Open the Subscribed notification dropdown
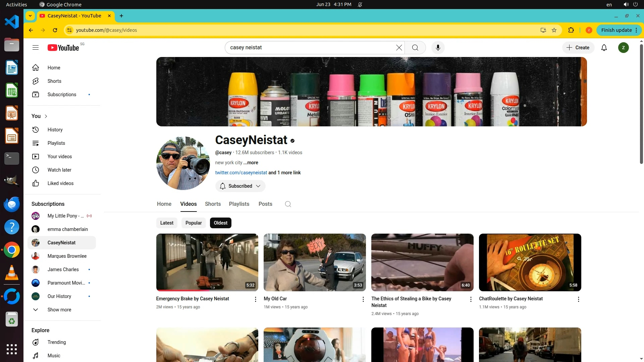Screen dimensions: 644x362 click(240, 186)
